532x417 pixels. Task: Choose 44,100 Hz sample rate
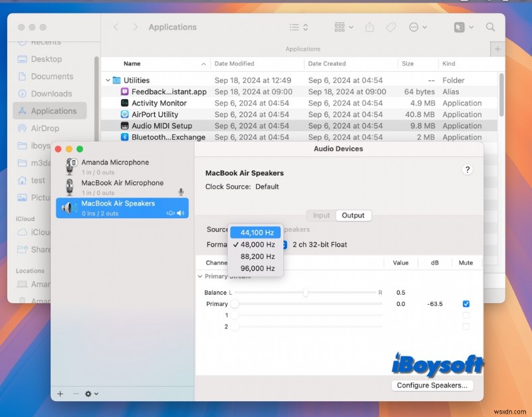tap(255, 233)
